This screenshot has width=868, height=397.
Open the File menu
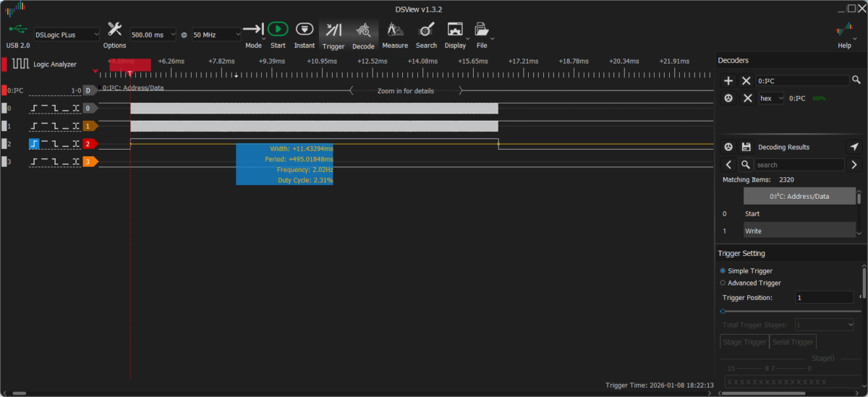pos(481,33)
